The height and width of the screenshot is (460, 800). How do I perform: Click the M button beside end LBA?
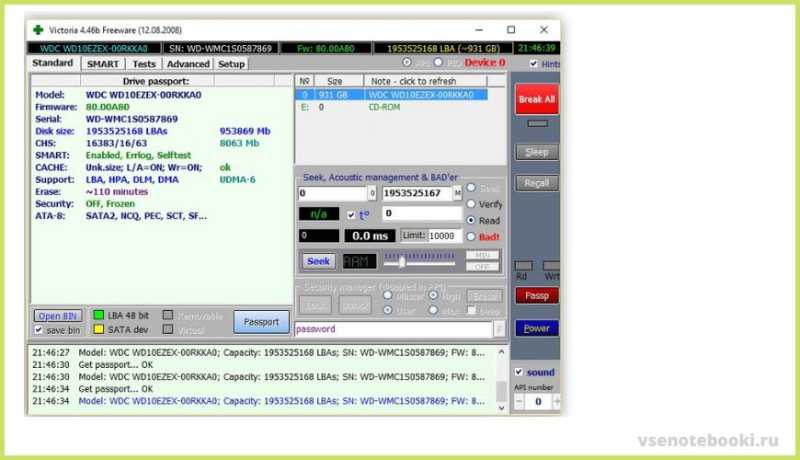click(x=457, y=193)
